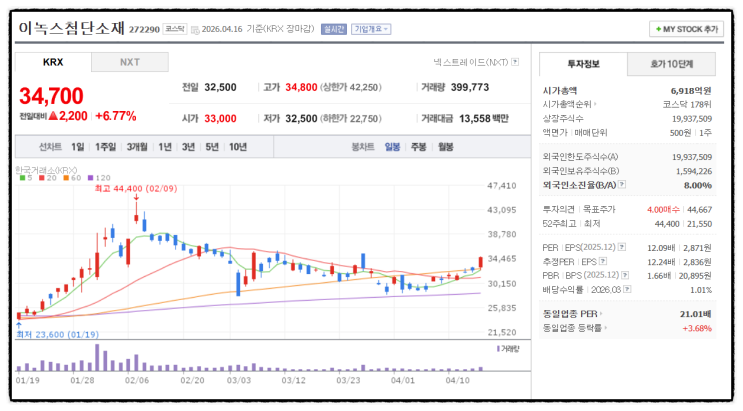Select the 1일 line chart range
Screen dimensions: 743x411
78,147
